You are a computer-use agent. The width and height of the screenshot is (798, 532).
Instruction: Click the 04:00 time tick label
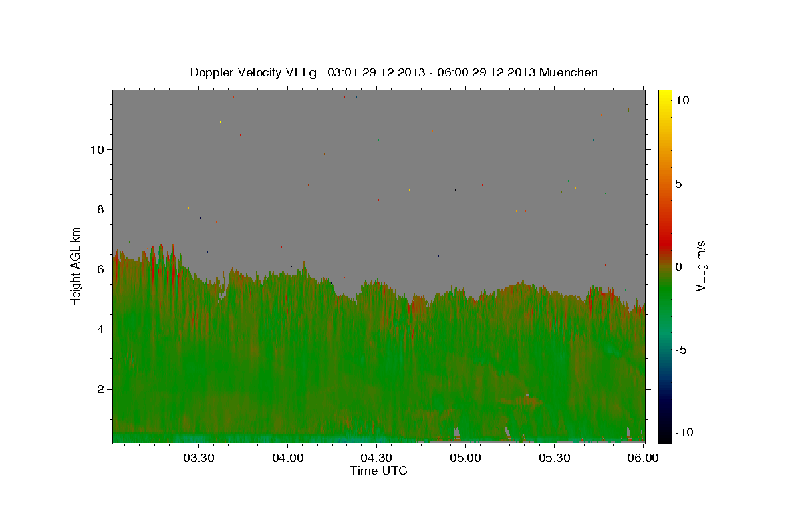point(288,458)
